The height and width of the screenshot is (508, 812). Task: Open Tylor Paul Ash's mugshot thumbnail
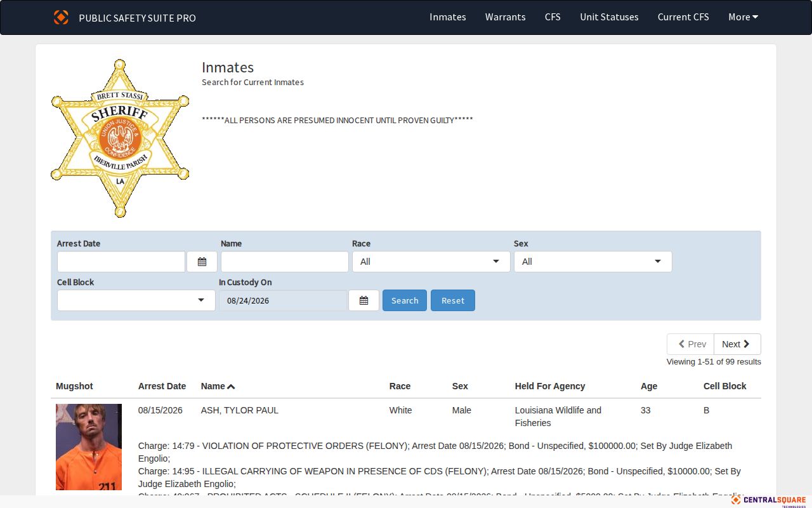[89, 447]
